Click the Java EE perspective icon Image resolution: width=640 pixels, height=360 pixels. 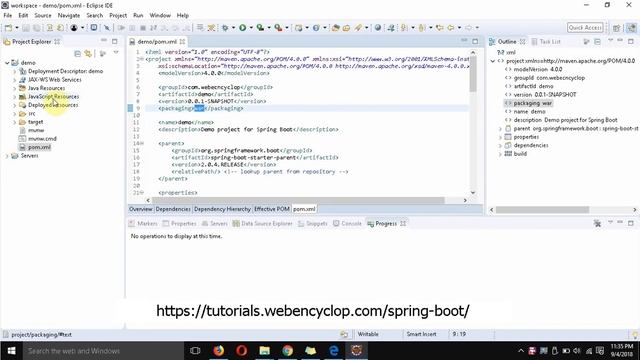tap(631, 28)
